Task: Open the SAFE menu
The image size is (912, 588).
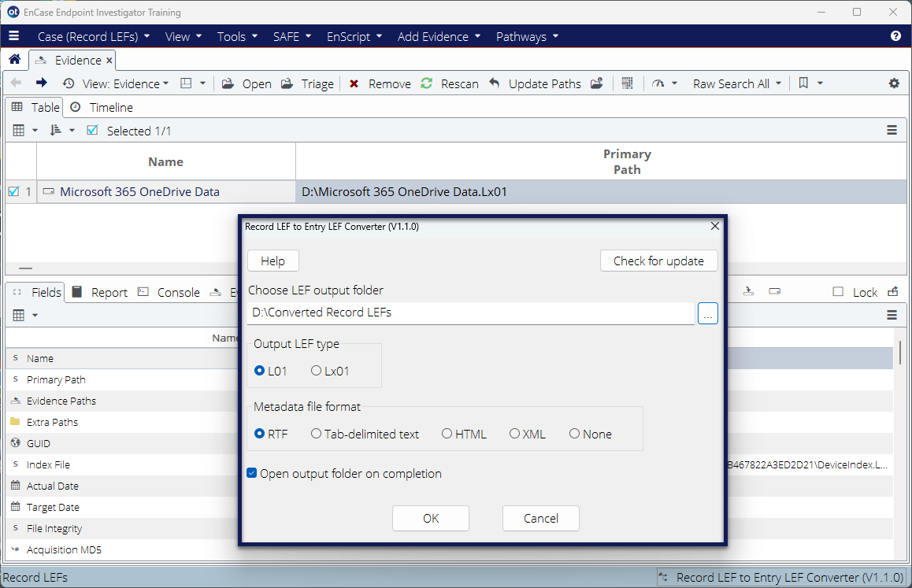Action: pyautogui.click(x=292, y=36)
